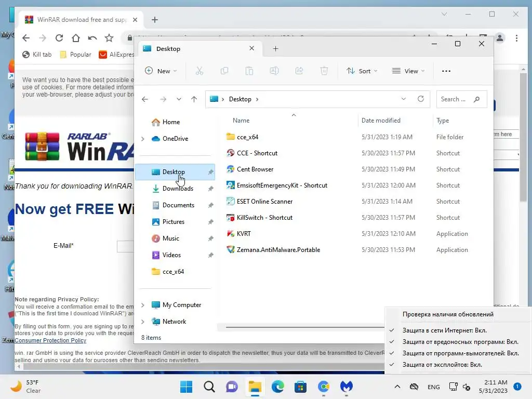This screenshot has height=399, width=532.
Task: Click the Kill tab bookmark
Action: click(37, 54)
